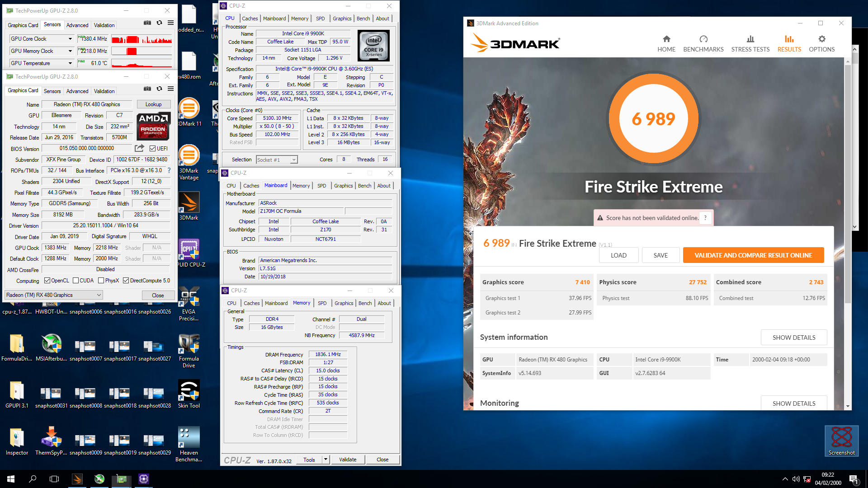Open the taskbar search magnifier
The width and height of the screenshot is (868, 488).
coord(33,479)
